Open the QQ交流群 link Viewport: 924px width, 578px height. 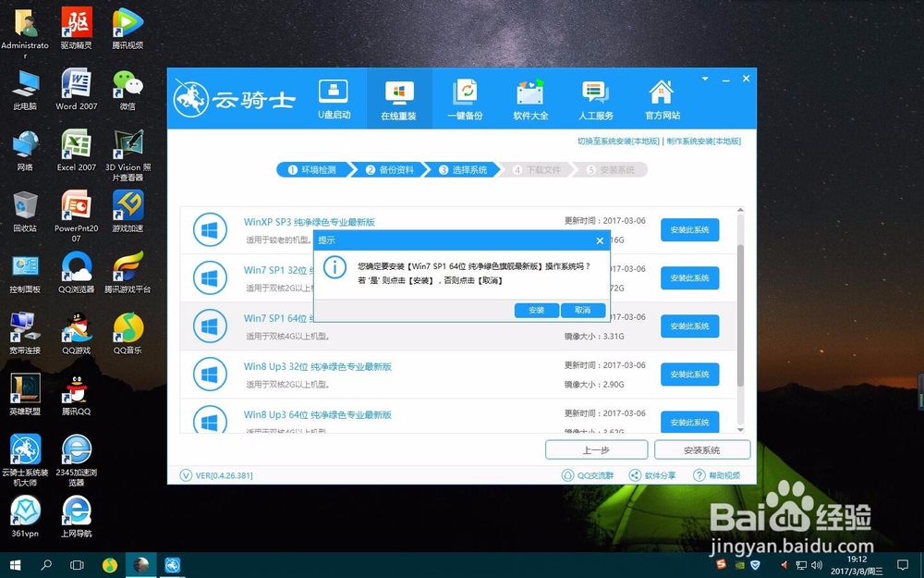[x=588, y=475]
